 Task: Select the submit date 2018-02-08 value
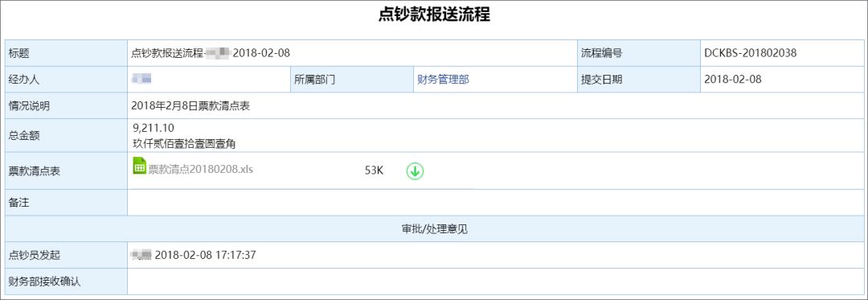coord(733,79)
